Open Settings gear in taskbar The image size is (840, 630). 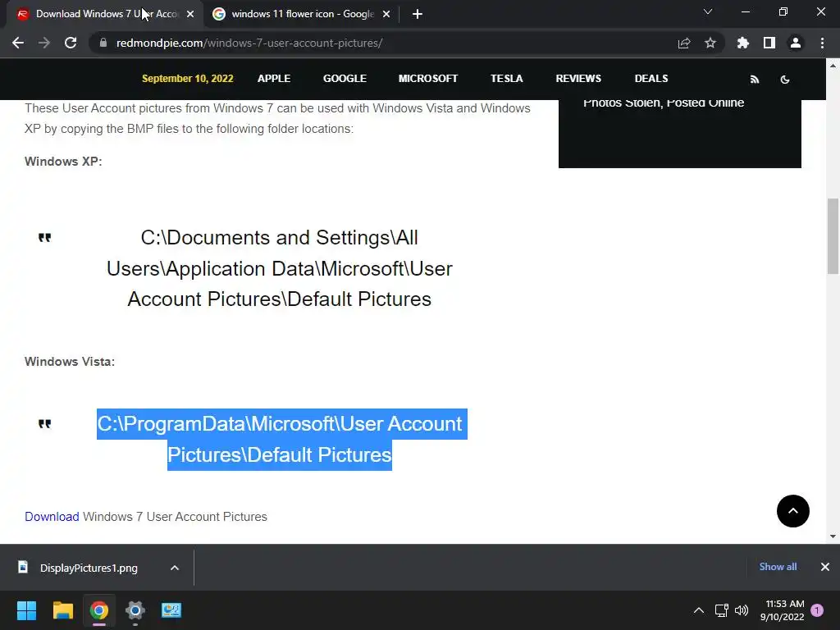(135, 610)
